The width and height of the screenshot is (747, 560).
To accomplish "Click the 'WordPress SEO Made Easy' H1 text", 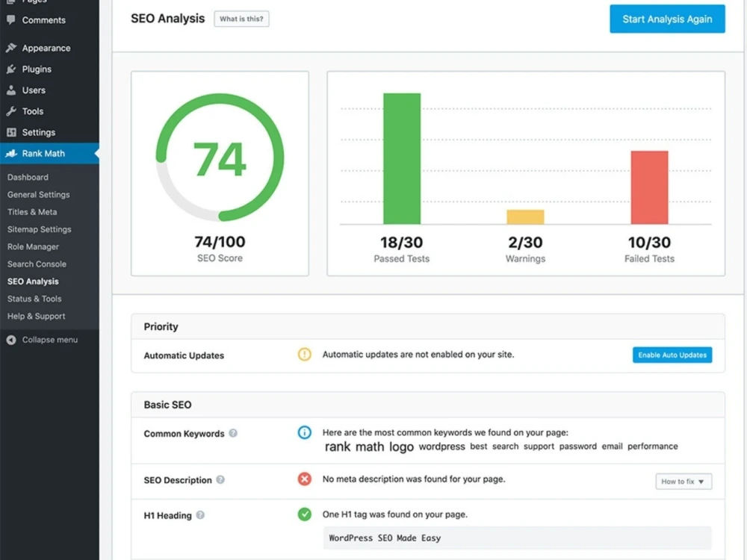I will pyautogui.click(x=385, y=538).
